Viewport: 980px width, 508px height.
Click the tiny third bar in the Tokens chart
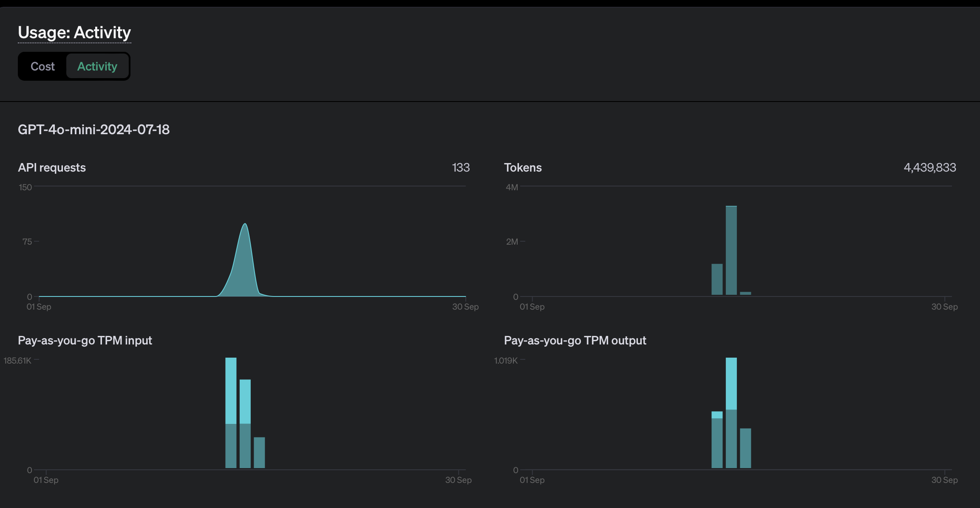(x=745, y=293)
